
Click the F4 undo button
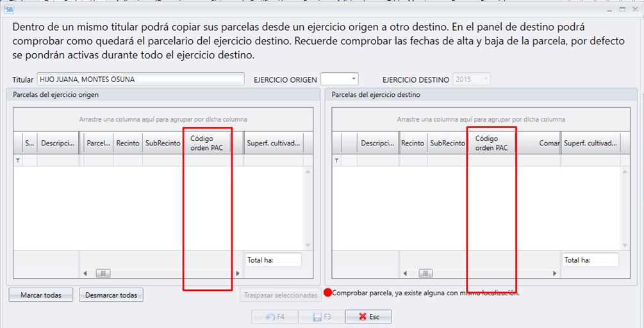(x=275, y=316)
